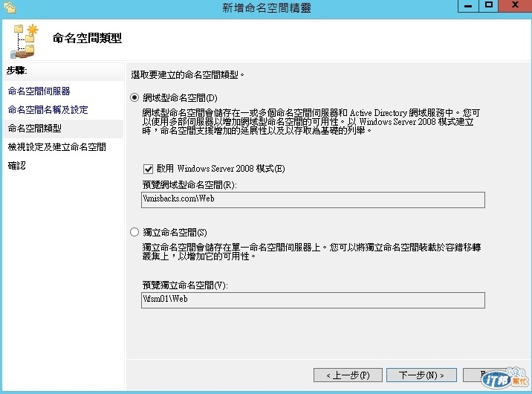Click the 預覽獨立命名空間 path field
This screenshot has height=394, width=532.
[313, 300]
